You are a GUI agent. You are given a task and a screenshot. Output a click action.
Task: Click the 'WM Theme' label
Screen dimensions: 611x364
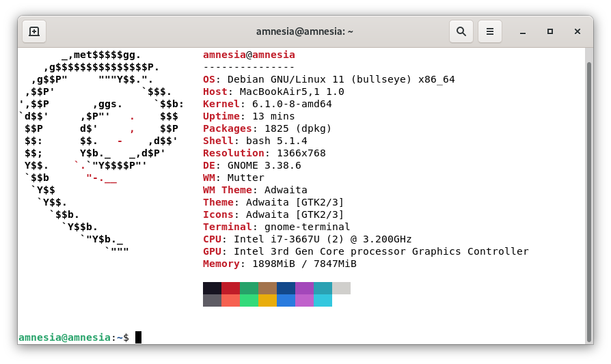click(x=228, y=190)
